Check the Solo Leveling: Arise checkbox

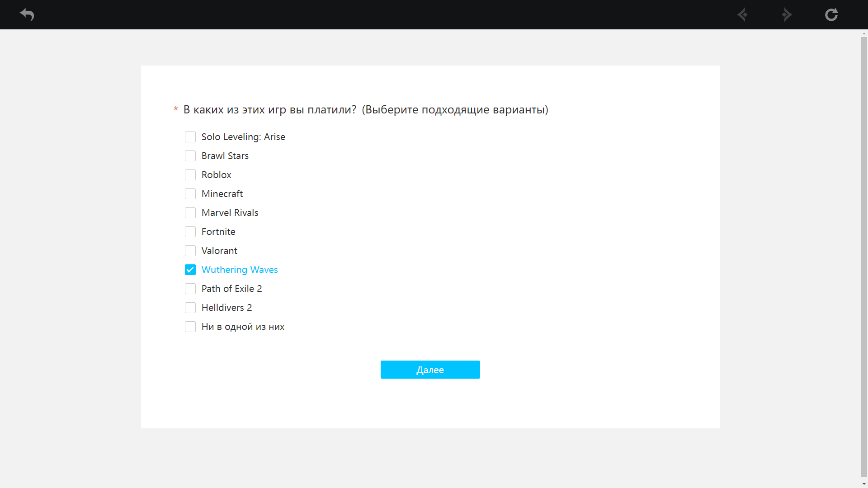[x=190, y=137]
